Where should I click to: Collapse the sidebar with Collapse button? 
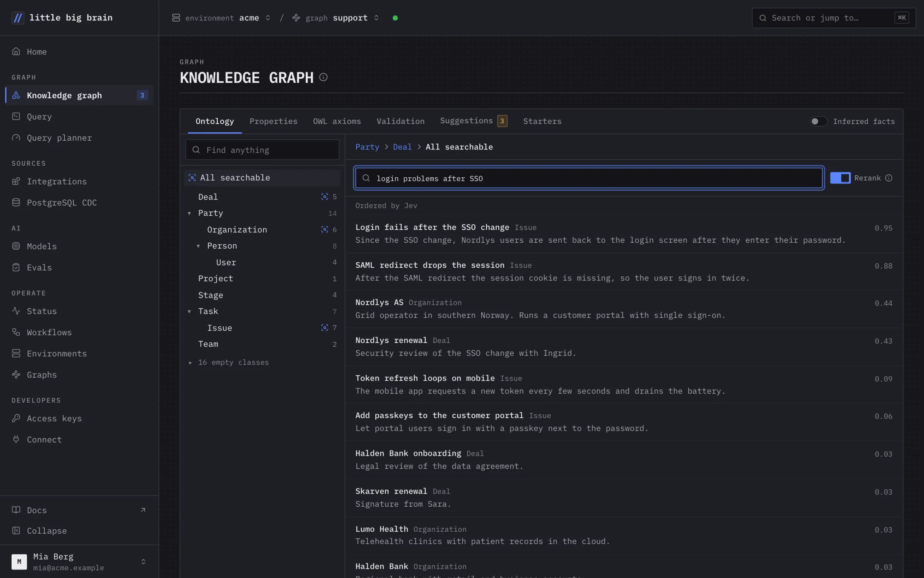tap(79, 531)
